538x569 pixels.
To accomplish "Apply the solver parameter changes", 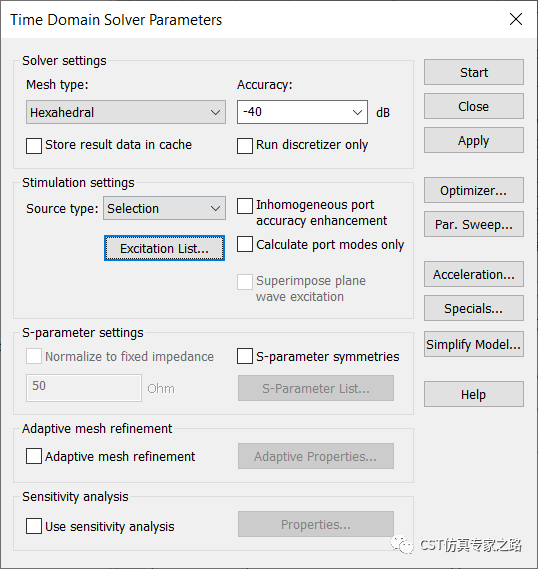I will pyautogui.click(x=473, y=140).
